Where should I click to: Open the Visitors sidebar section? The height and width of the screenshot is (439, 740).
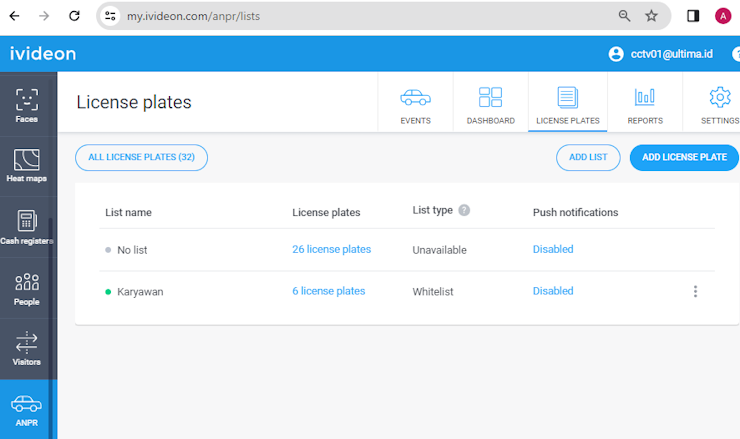coord(27,349)
